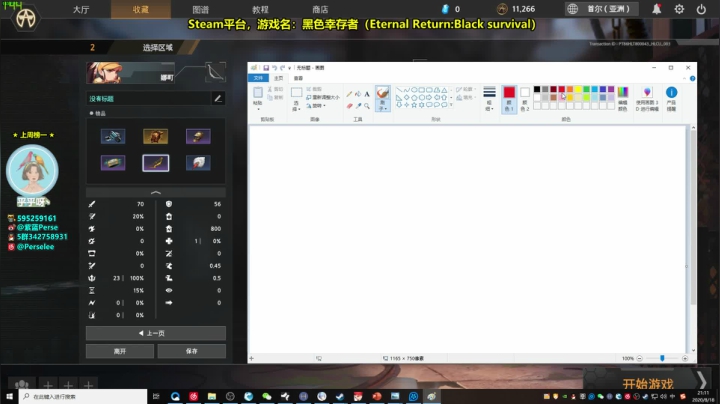720x404 pixels.
Task: Click the bow weapon icon beside character
Action: tap(215, 73)
